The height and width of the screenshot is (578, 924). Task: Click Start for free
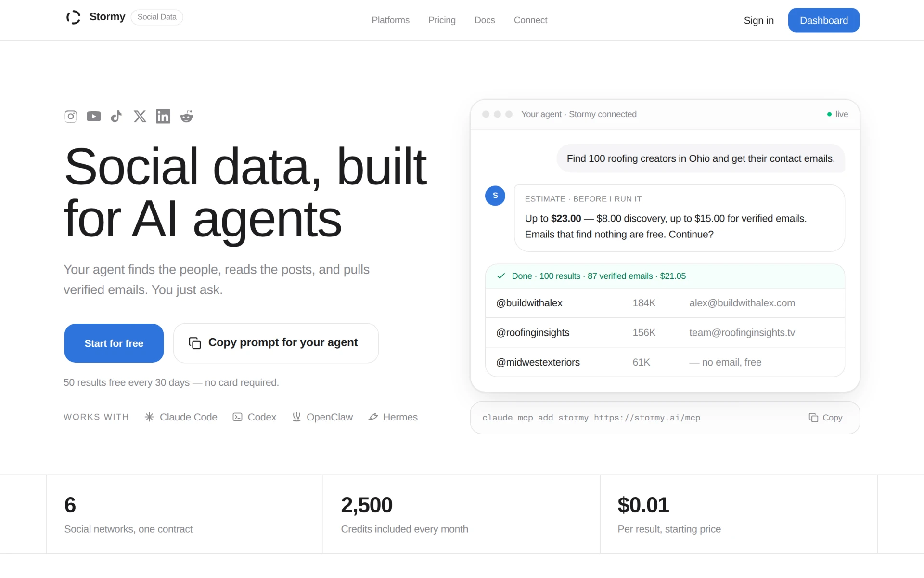[x=114, y=343]
